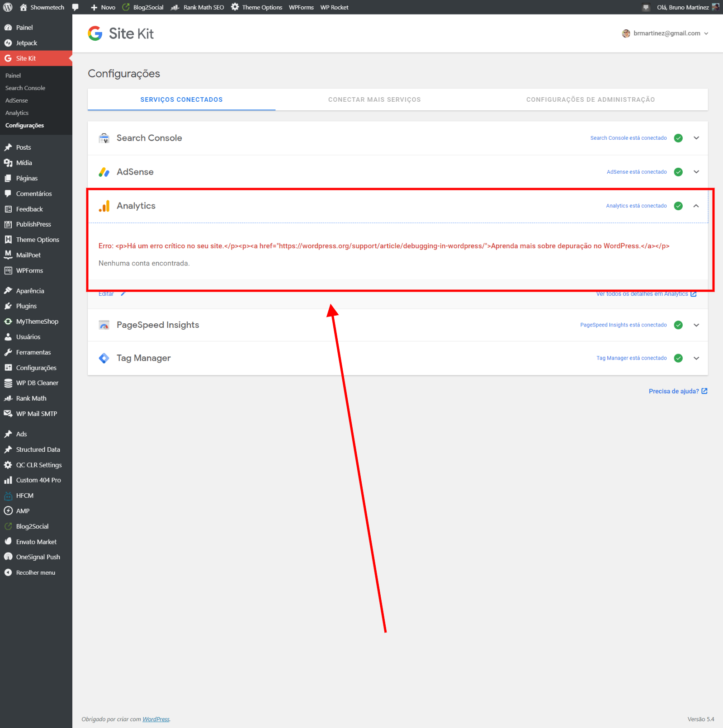Open the Novo new content menu
Image resolution: width=723 pixels, height=728 pixels.
(103, 7)
